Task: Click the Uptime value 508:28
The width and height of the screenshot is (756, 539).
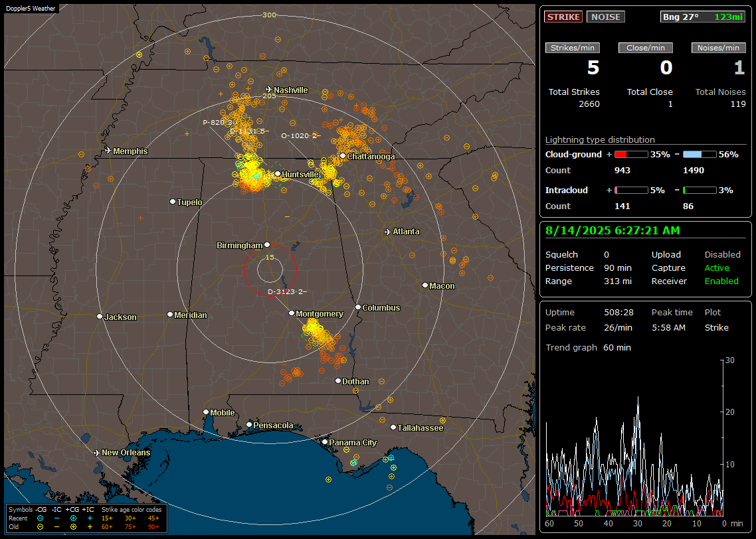Action: coord(618,313)
